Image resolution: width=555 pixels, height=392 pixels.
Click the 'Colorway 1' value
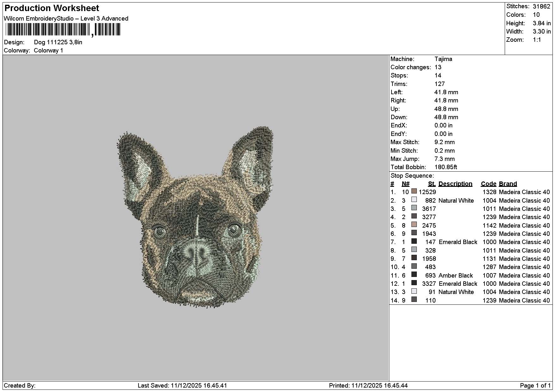point(48,51)
